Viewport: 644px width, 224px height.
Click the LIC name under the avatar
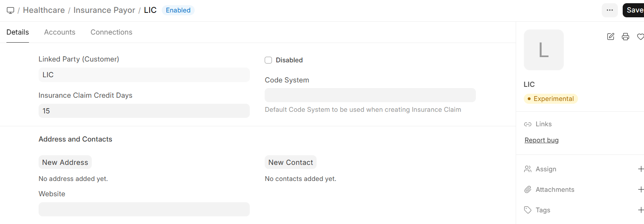529,84
